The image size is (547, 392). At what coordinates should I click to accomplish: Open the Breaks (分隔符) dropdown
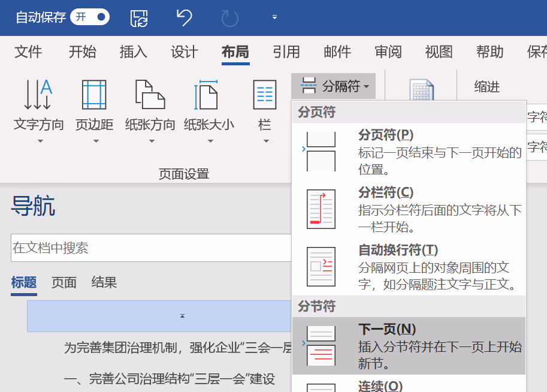[x=334, y=86]
